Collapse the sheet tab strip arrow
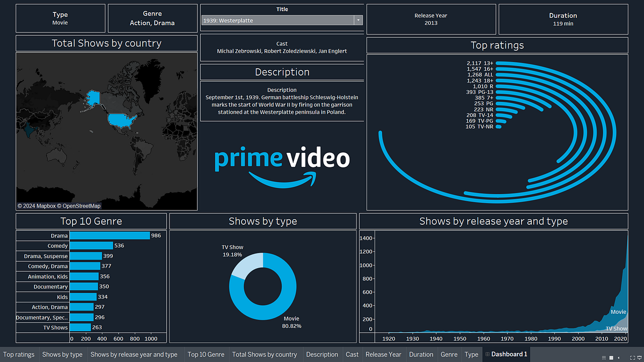644x362 pixels. click(x=618, y=358)
